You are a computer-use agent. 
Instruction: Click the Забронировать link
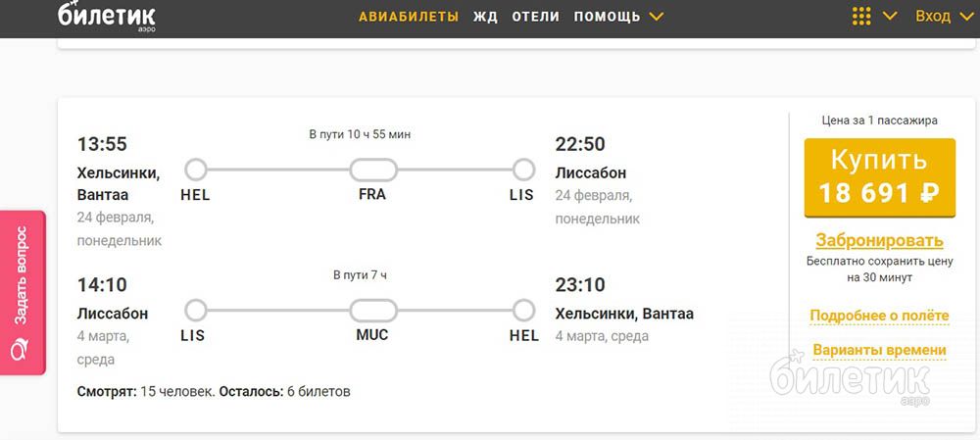[879, 240]
